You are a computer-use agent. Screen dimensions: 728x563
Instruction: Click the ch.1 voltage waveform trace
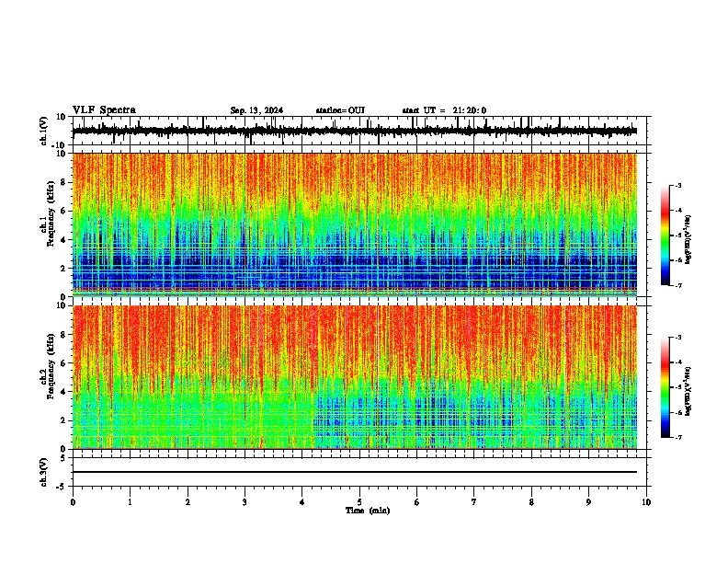pos(355,131)
